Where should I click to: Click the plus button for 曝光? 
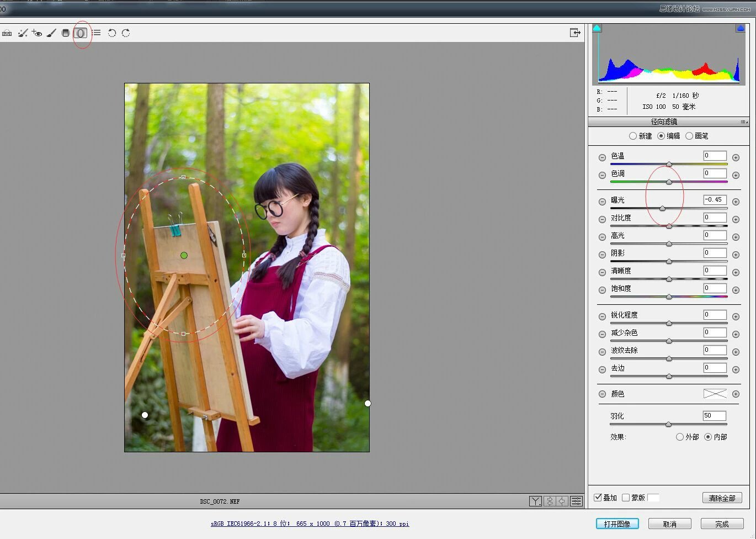pos(736,202)
